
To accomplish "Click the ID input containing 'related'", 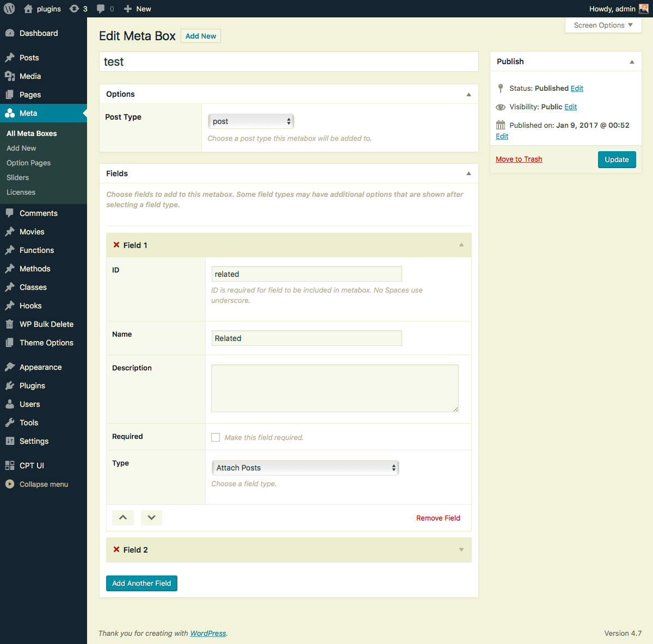I will [306, 274].
